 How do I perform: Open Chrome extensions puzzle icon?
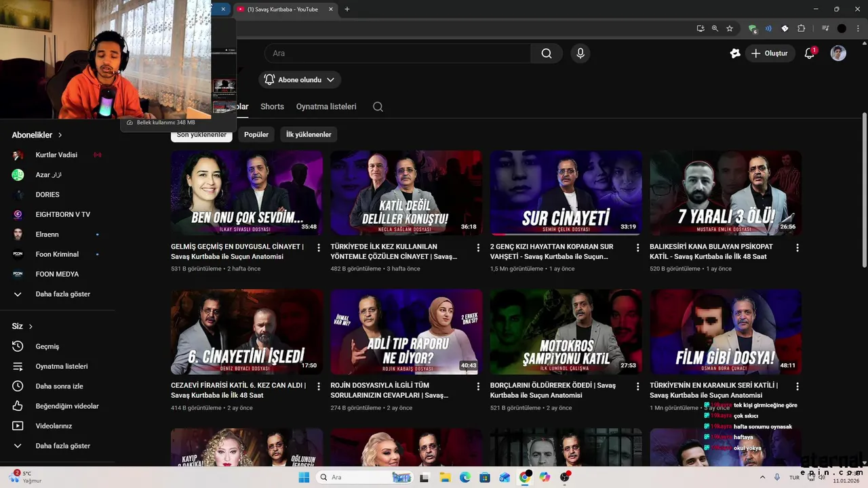801,28
